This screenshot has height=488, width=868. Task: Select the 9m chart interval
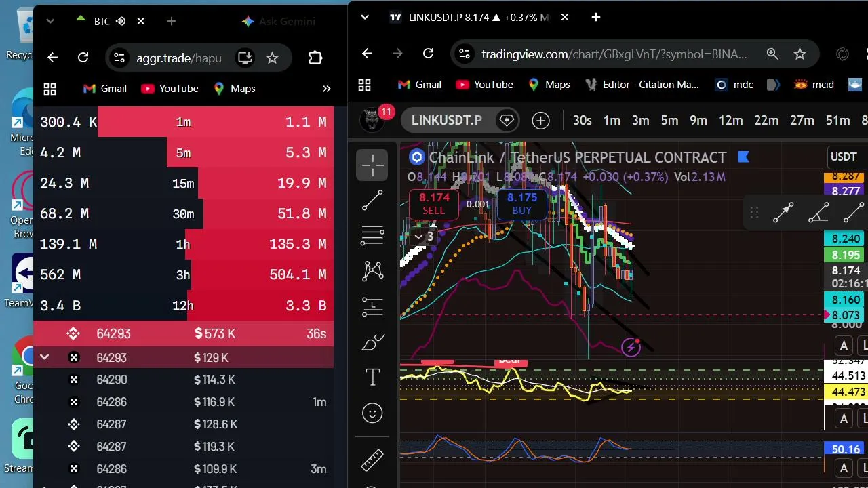698,121
